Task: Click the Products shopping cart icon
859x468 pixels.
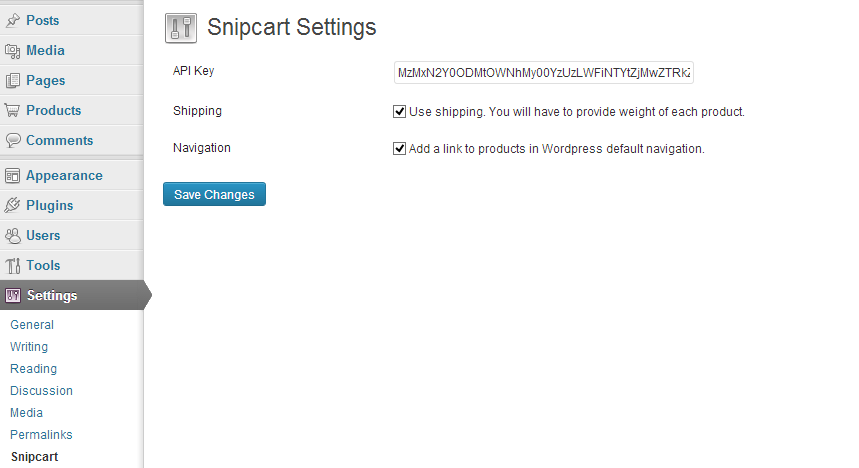Action: click(13, 111)
